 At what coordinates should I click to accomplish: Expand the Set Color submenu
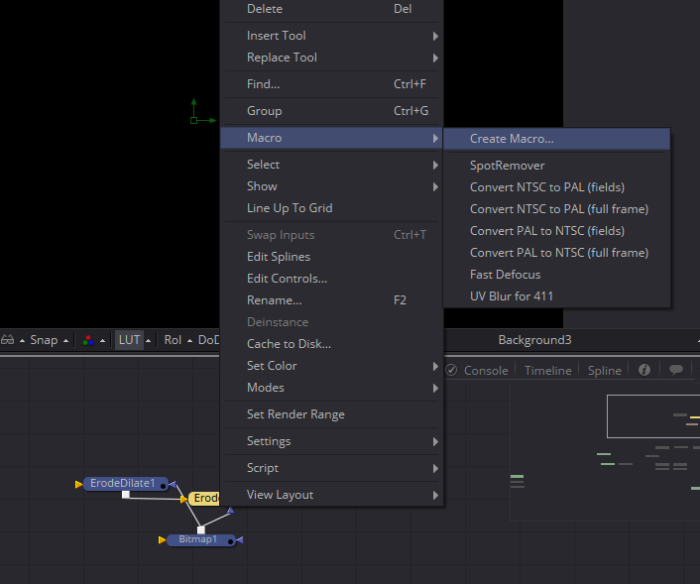point(332,366)
